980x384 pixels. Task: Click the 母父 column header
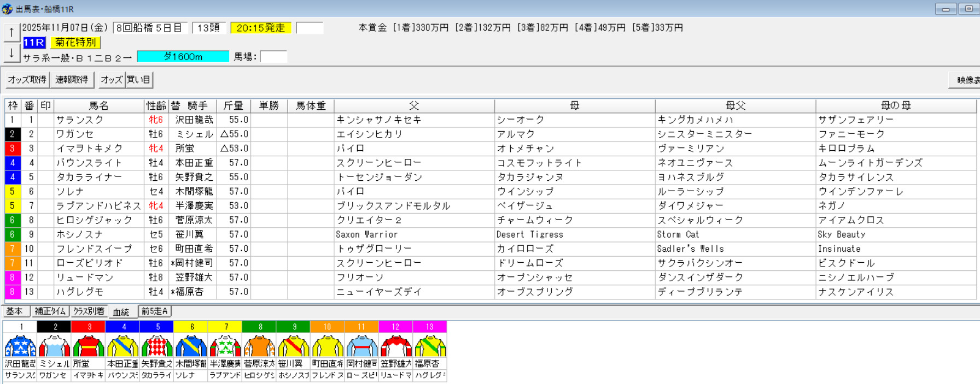[736, 106]
